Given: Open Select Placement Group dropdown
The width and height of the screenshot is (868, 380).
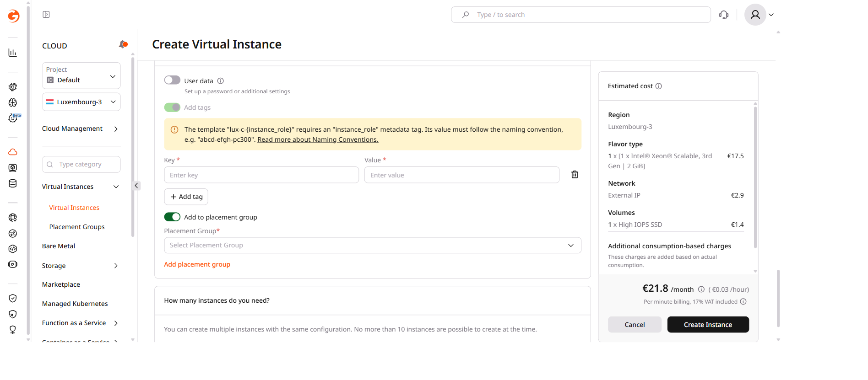Looking at the screenshot, I should click(x=373, y=245).
